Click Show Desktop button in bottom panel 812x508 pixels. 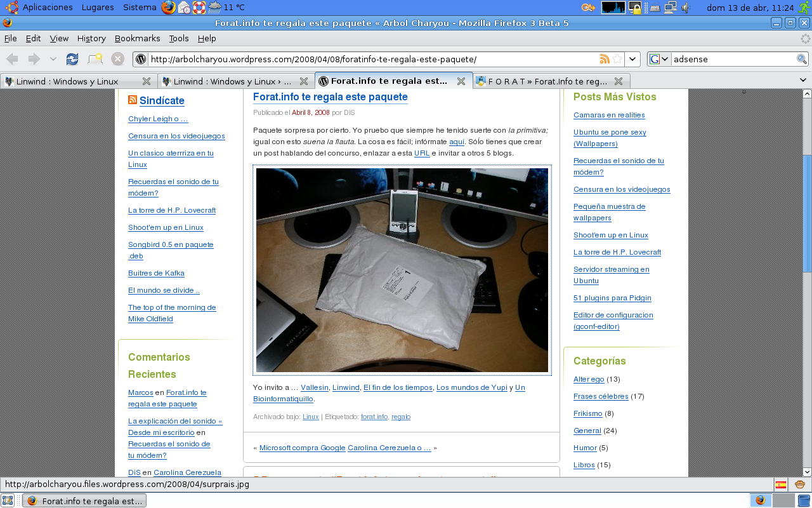tap(8, 500)
